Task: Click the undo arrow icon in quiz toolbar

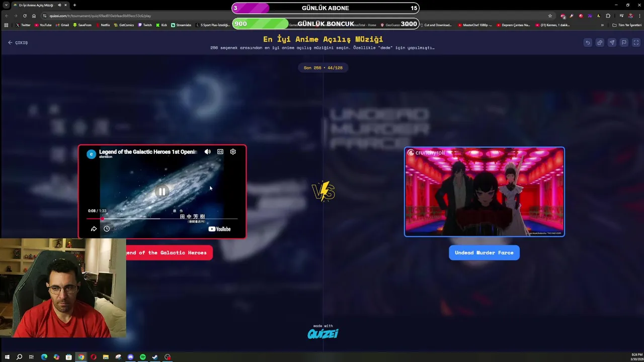Action: coord(588,43)
